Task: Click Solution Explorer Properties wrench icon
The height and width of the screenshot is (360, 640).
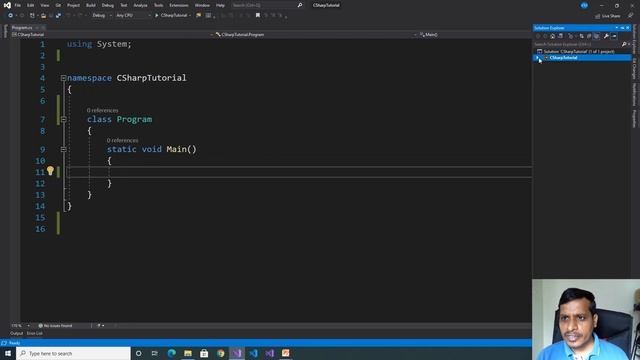Action: (606, 36)
